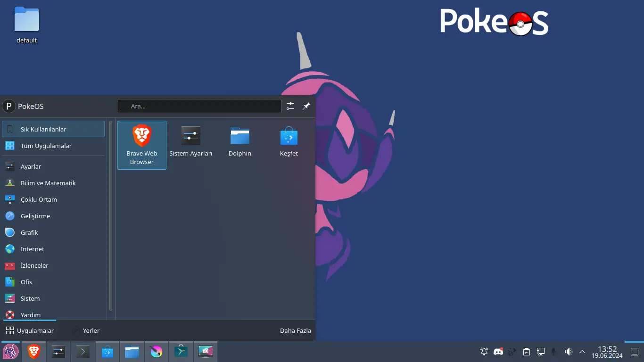Launch Keşfet from the favorites grid

pyautogui.click(x=289, y=141)
